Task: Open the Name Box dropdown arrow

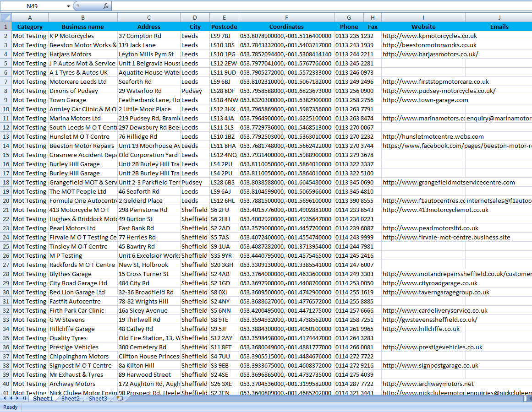Action: tap(68, 6)
